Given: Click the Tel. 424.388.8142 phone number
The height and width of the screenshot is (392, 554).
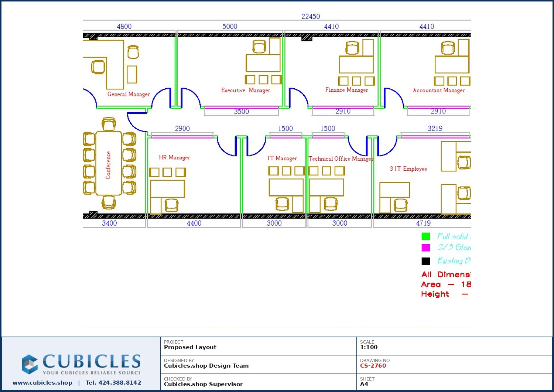Looking at the screenshot, I should 113,383.
